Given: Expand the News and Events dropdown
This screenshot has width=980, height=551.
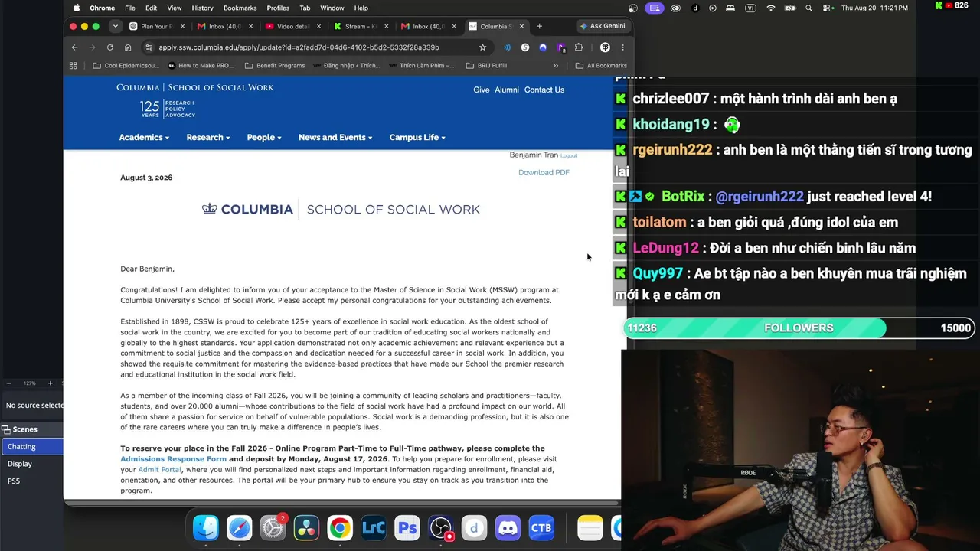Looking at the screenshot, I should 335,138.
